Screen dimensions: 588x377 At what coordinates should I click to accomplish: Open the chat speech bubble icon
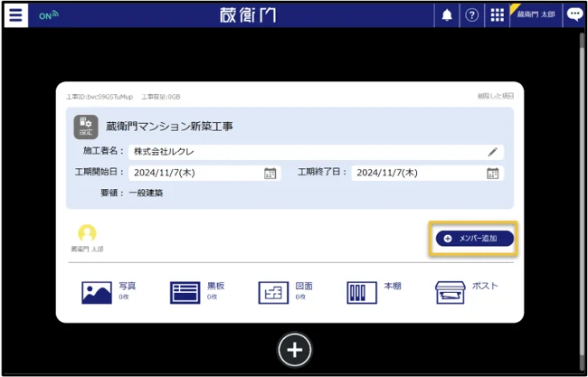pyautogui.click(x=574, y=14)
